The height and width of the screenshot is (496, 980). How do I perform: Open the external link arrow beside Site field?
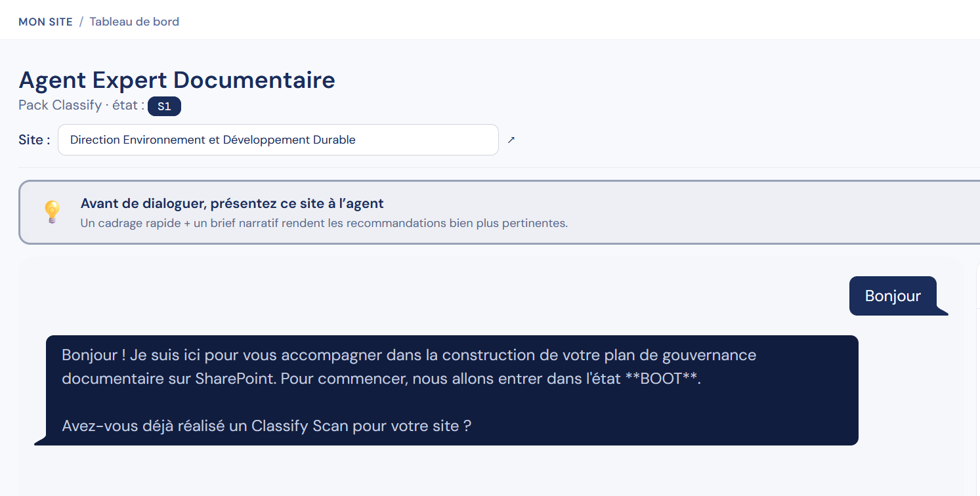point(511,140)
